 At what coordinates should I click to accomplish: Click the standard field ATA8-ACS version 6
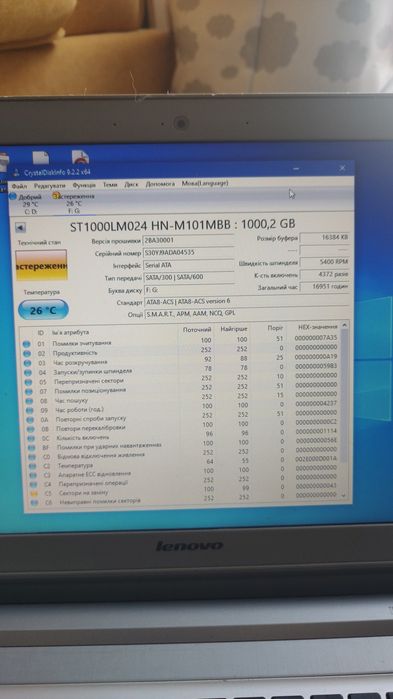click(246, 302)
